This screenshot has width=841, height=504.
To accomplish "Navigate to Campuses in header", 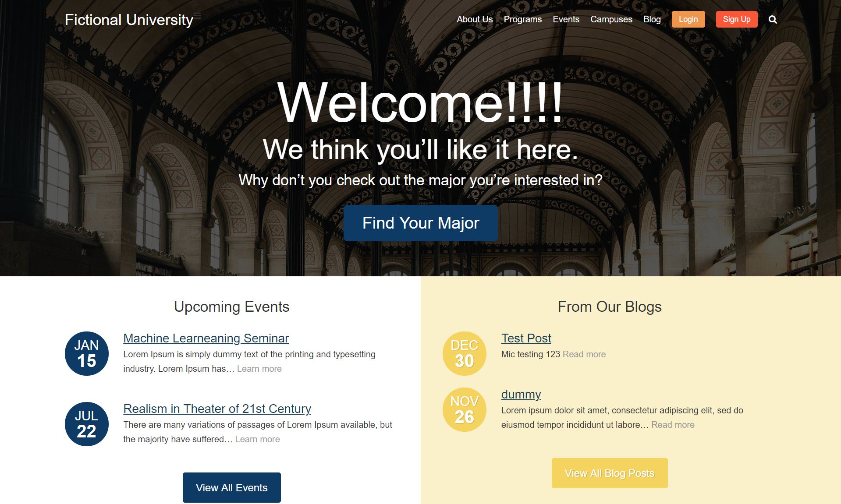I will [x=611, y=19].
